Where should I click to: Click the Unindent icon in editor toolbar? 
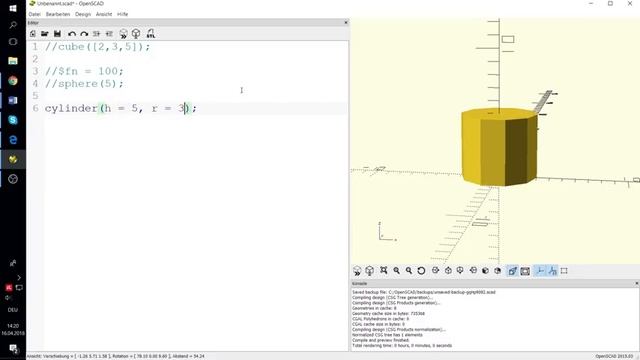click(x=97, y=34)
